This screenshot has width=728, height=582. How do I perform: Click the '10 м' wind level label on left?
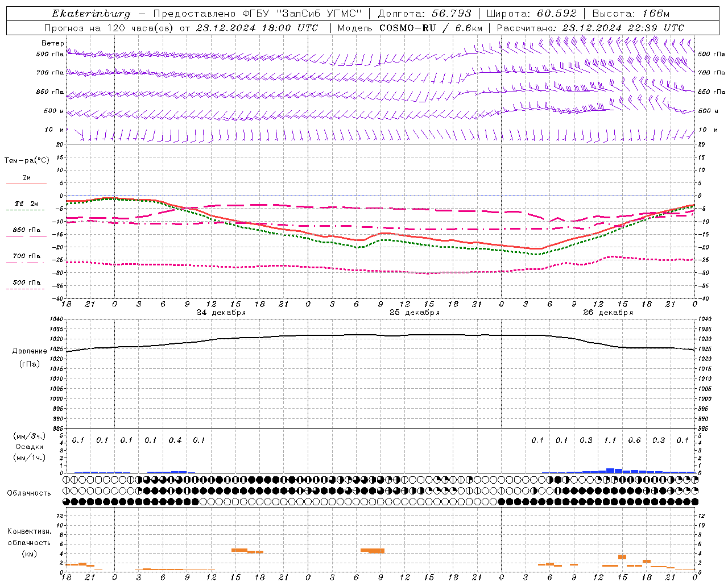(54, 130)
